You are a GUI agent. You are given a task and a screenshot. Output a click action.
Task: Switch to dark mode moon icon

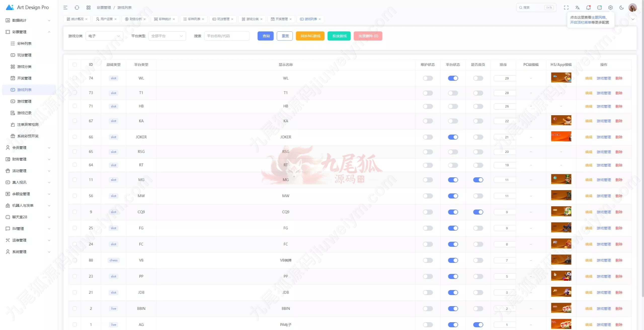[622, 8]
